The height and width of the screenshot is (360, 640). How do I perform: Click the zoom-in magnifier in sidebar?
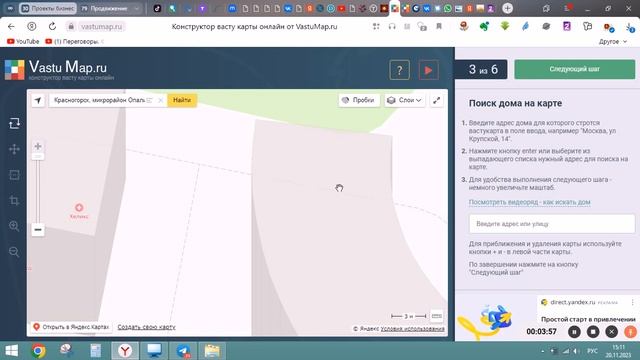tap(14, 226)
